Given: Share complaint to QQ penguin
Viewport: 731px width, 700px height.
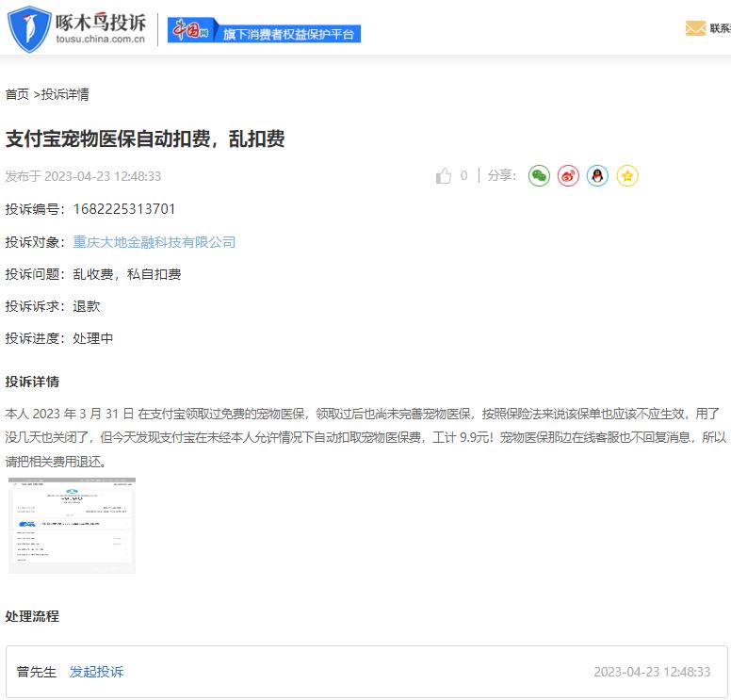Looking at the screenshot, I should tap(597, 176).
